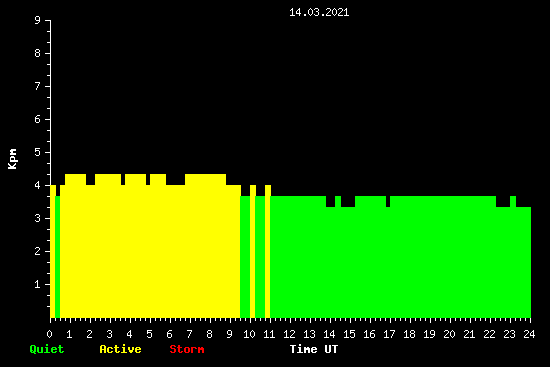Select hour 12 on the time axis
Image resolution: width=550 pixels, height=367 pixels.
(289, 334)
